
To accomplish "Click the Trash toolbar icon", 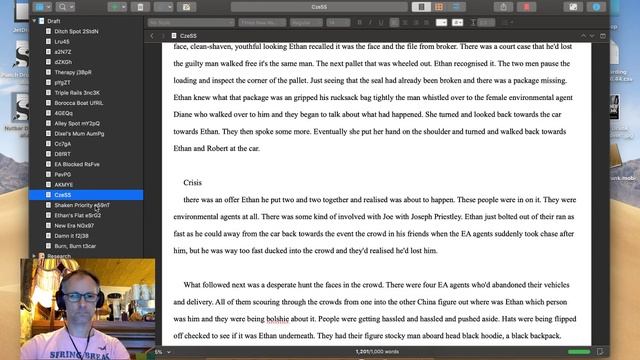I will [x=140, y=7].
